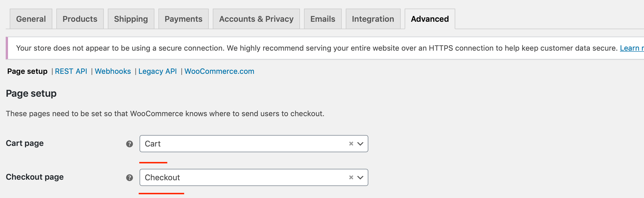Open the REST API section link
The image size is (644, 198).
coord(71,71)
